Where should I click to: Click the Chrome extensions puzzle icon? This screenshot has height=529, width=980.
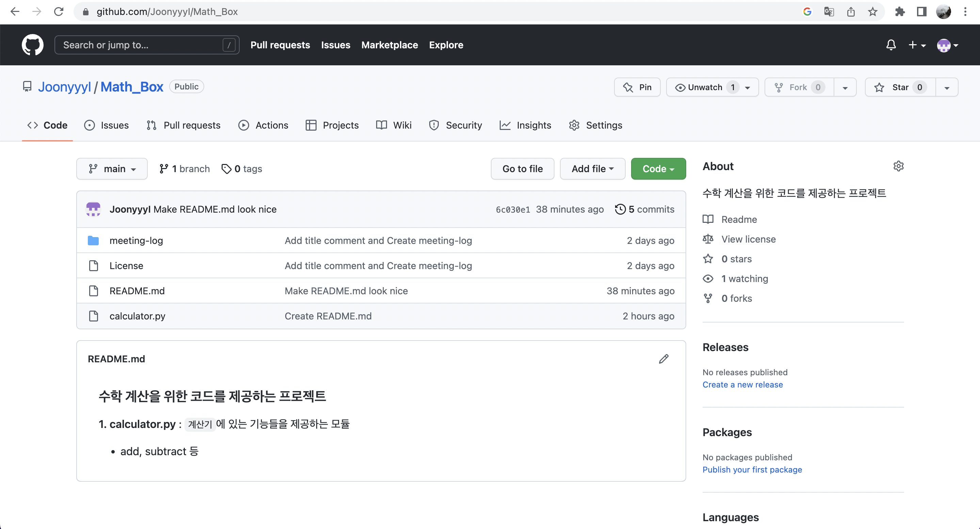pos(900,12)
